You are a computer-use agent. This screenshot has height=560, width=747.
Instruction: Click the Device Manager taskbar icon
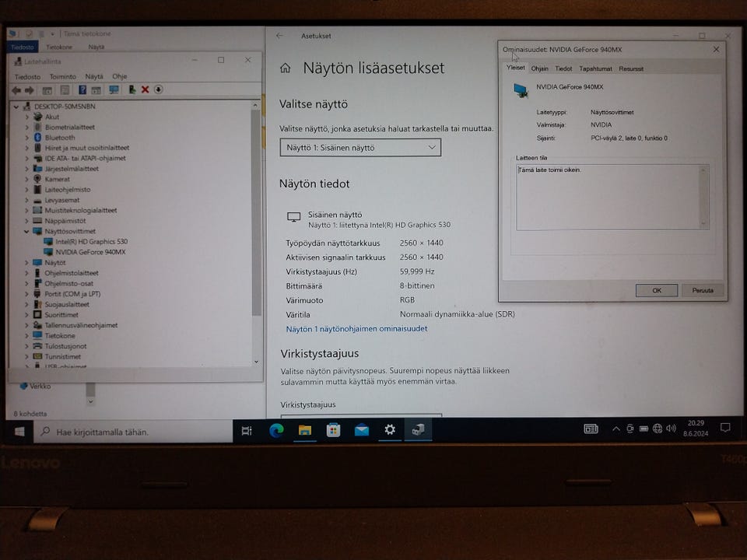(x=418, y=430)
